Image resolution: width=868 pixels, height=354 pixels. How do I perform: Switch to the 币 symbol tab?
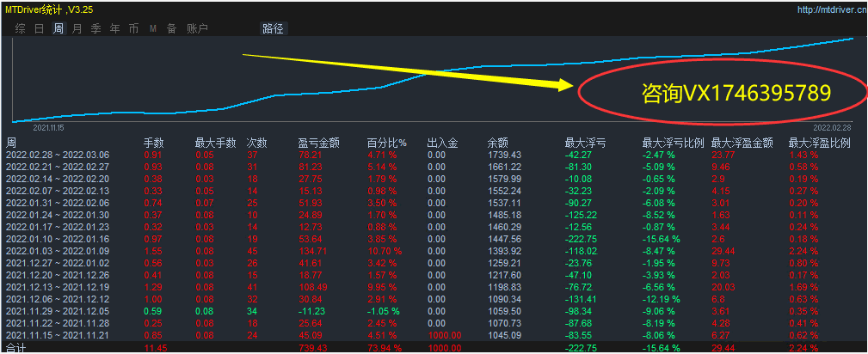[133, 28]
